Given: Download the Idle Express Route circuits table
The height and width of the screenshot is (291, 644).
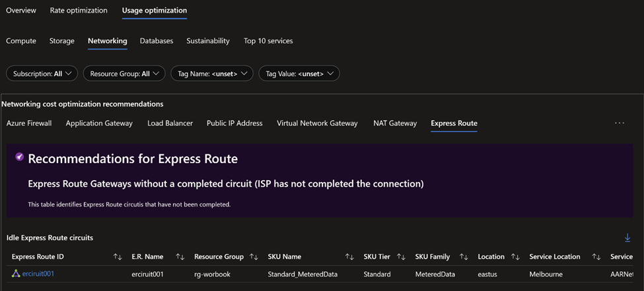Looking at the screenshot, I should pos(627,238).
